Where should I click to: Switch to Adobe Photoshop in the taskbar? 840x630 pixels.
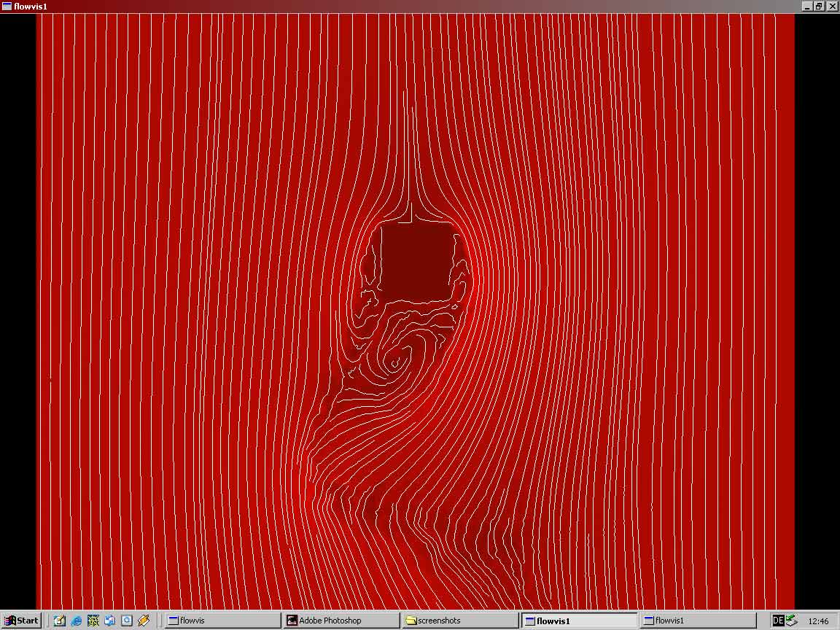point(341,621)
